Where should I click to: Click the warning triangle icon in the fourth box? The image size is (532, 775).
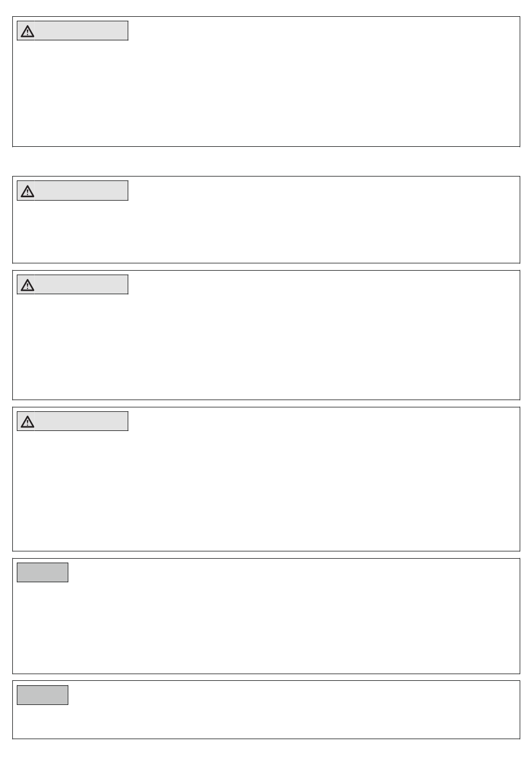[x=27, y=421]
